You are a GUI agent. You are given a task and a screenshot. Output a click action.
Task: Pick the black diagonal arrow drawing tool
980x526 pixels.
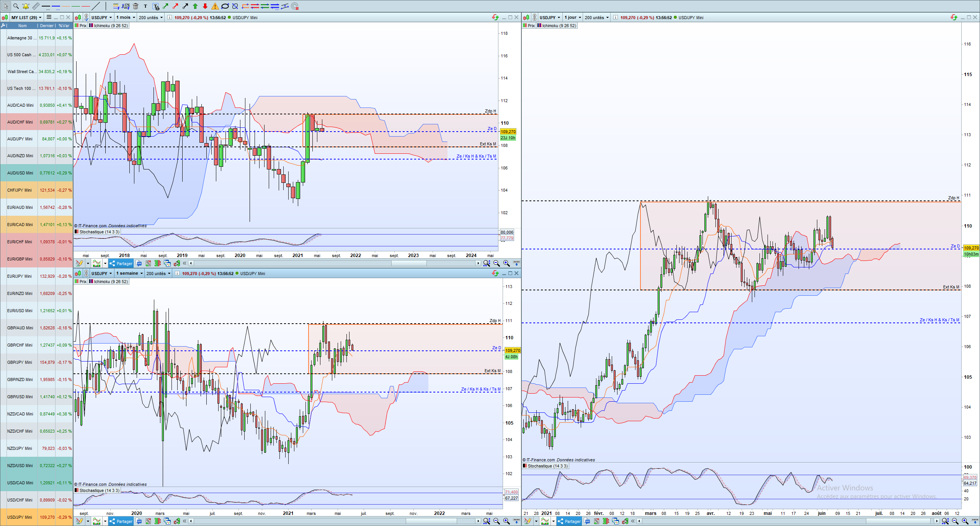[185, 6]
